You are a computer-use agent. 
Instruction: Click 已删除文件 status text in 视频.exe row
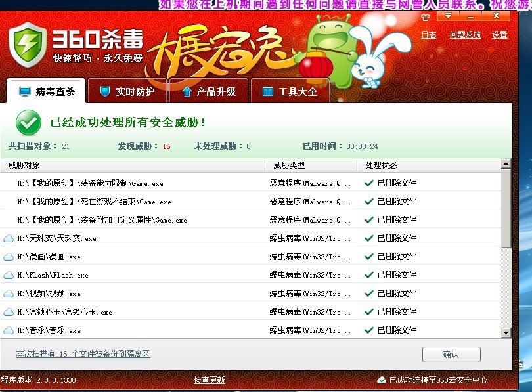[x=397, y=294]
